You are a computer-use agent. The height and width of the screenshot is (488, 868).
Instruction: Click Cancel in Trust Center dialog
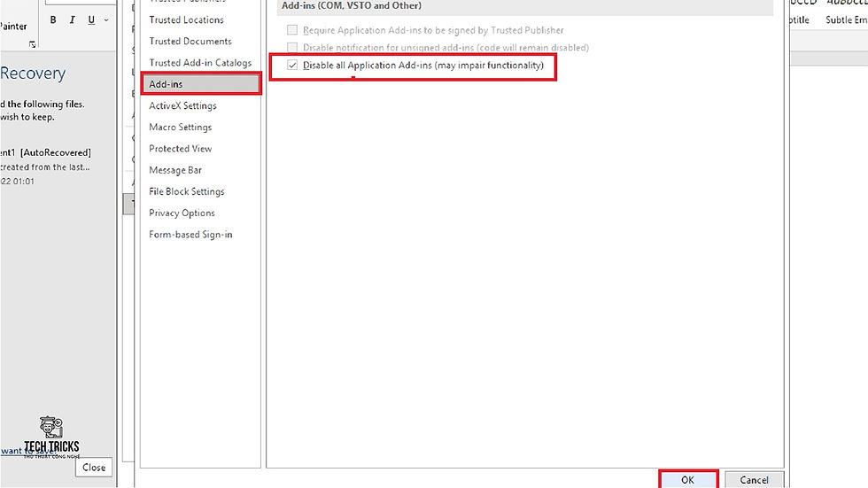pyautogui.click(x=754, y=480)
